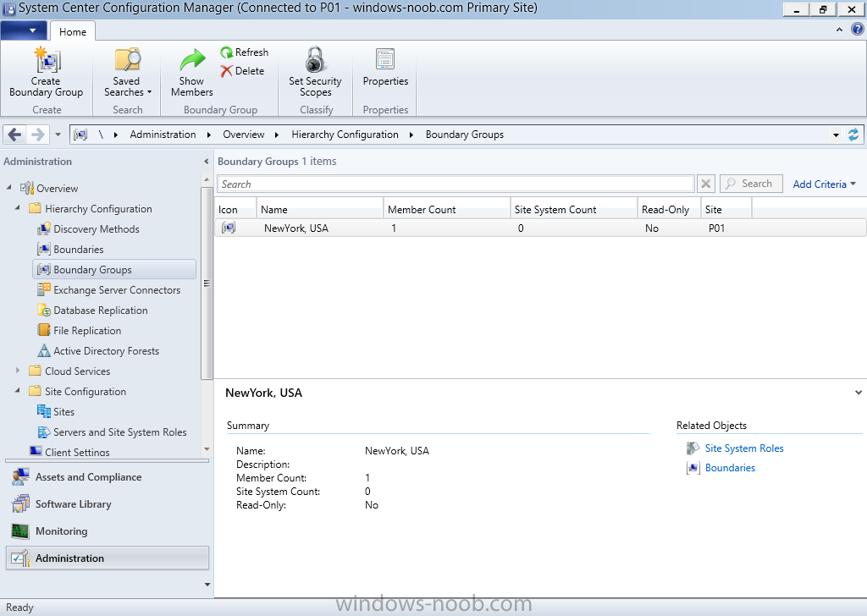Switch to Assets and Compliance workspace
The height and width of the screenshot is (616, 867).
point(108,476)
